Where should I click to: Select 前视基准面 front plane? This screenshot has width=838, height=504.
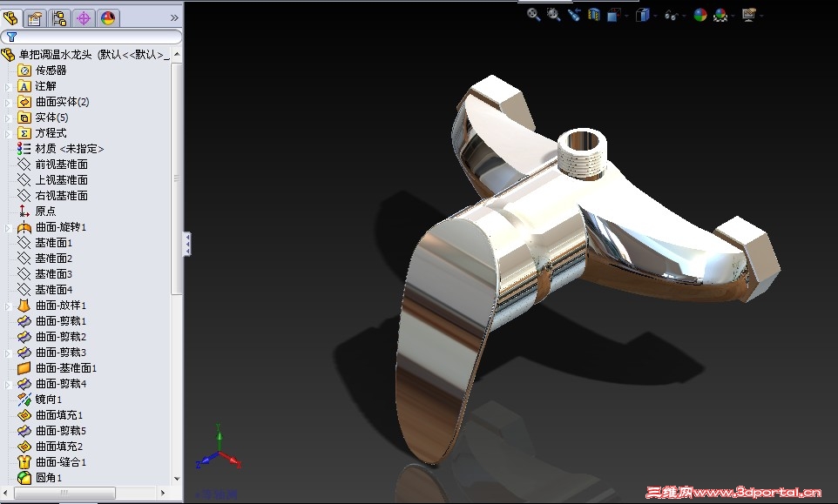click(x=62, y=165)
